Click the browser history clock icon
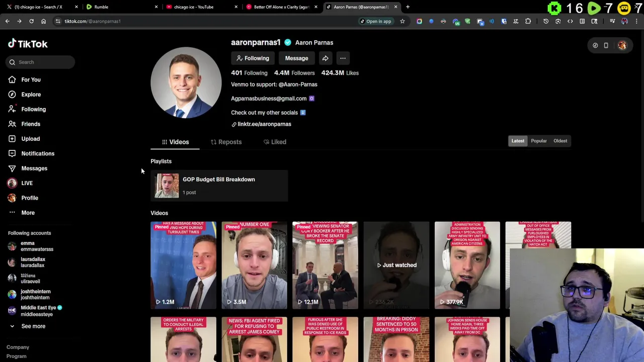 click(x=546, y=21)
